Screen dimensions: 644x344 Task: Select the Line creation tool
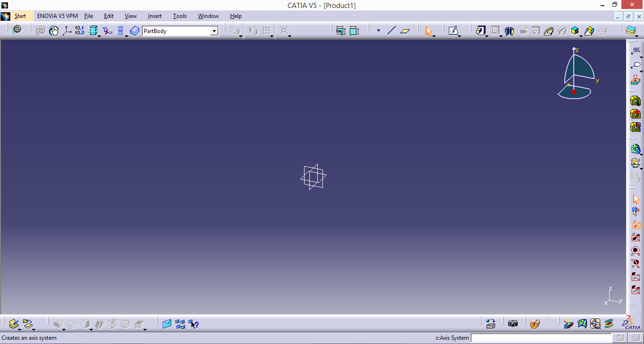pyautogui.click(x=391, y=31)
